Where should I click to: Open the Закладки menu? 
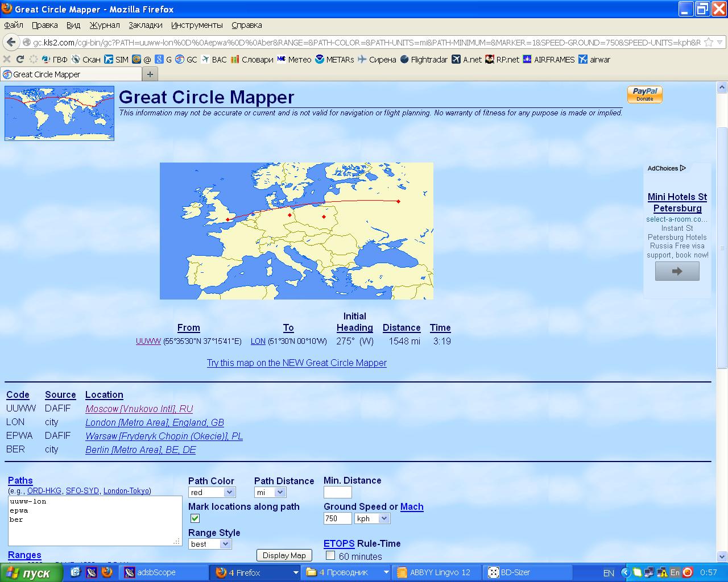[x=146, y=25]
